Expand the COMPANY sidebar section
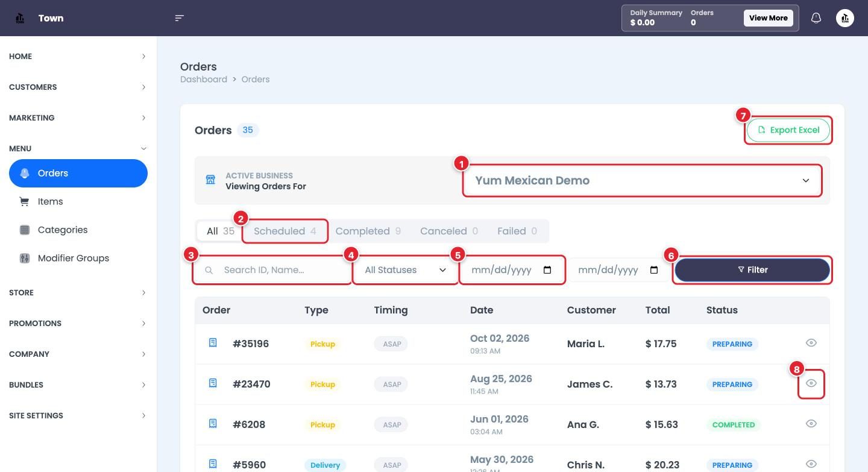The image size is (868, 472). coord(78,354)
